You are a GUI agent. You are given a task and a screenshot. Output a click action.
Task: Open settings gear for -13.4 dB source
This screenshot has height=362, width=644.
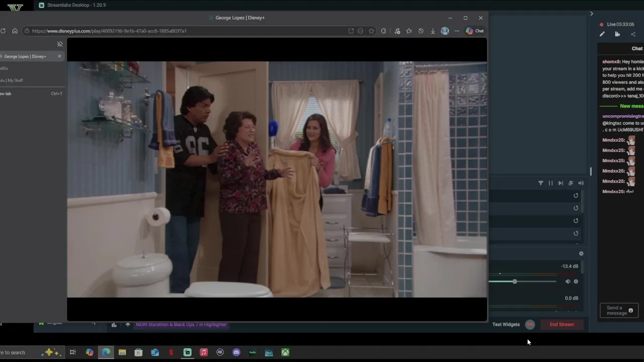coord(576,282)
